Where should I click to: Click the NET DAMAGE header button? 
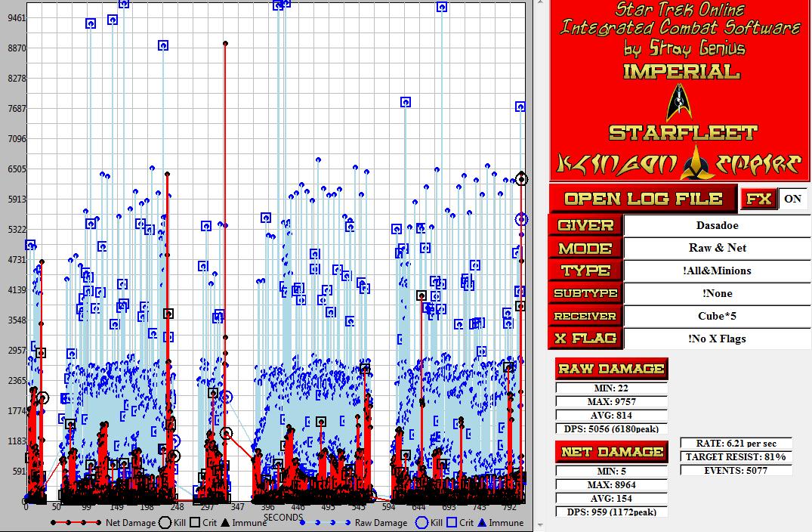[611, 452]
